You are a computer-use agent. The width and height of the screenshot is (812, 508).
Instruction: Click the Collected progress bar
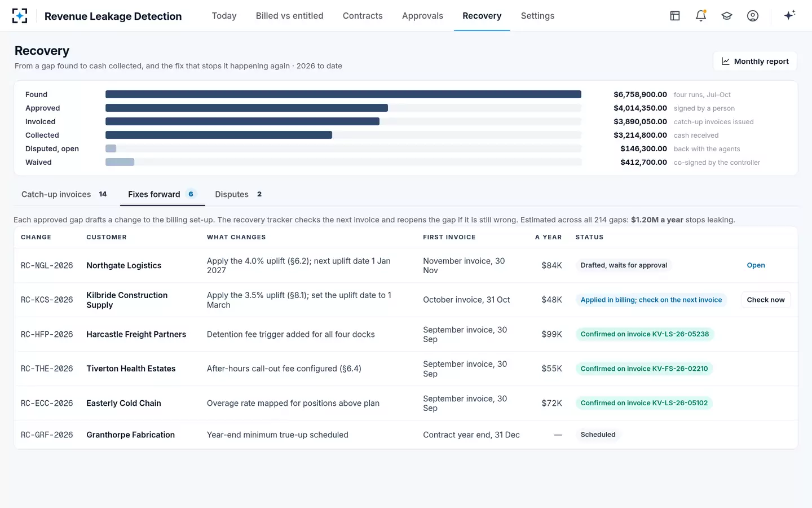[219, 135]
